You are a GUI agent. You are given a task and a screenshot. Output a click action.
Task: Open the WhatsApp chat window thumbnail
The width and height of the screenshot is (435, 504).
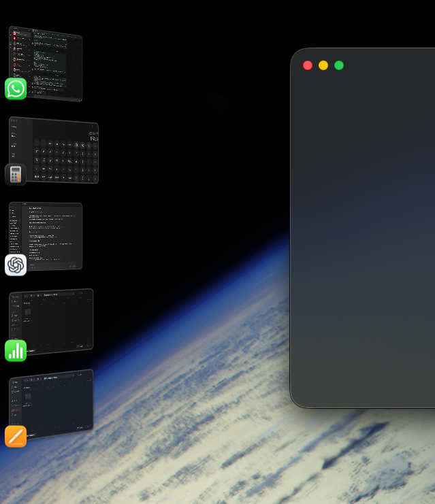pyautogui.click(x=46, y=64)
